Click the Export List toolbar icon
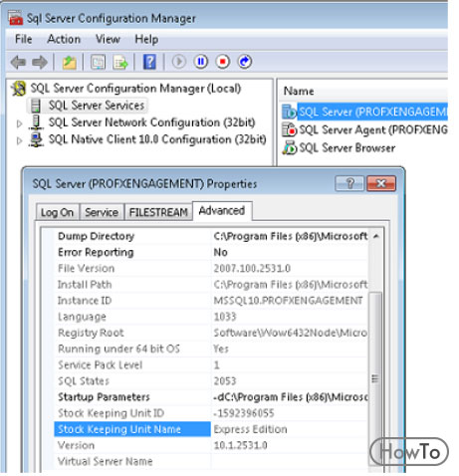Screen dimensions: 459x476 [120, 62]
